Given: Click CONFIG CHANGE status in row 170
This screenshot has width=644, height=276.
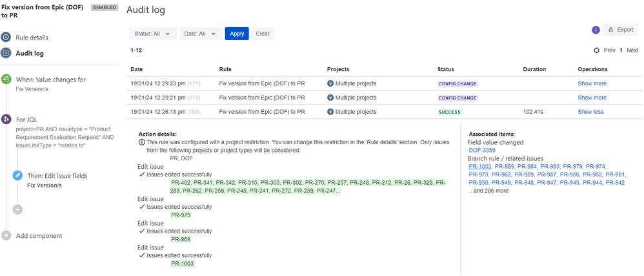Looking at the screenshot, I should tap(458, 98).
